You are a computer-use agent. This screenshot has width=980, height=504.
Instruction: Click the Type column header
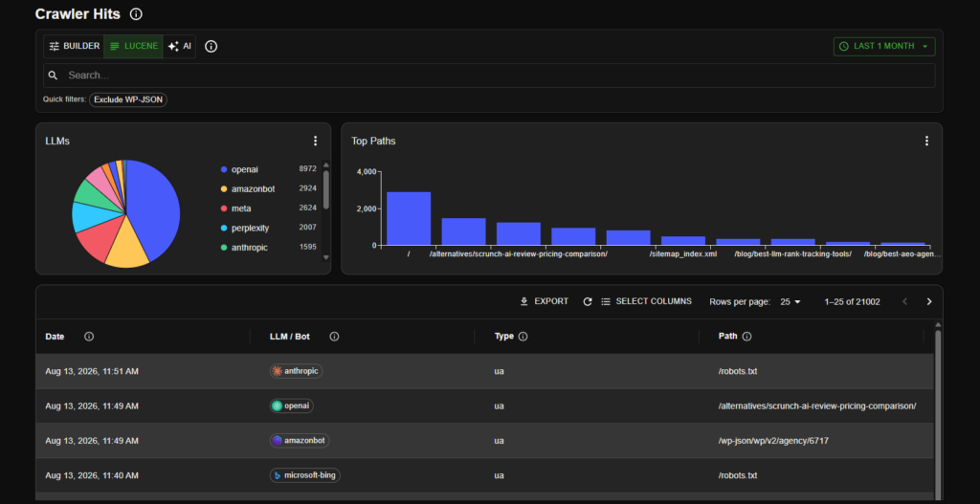[x=503, y=336]
